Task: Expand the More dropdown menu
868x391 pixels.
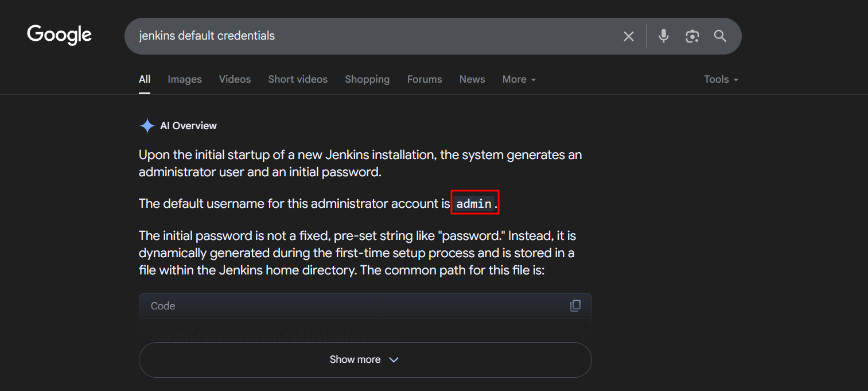Action: [x=519, y=79]
